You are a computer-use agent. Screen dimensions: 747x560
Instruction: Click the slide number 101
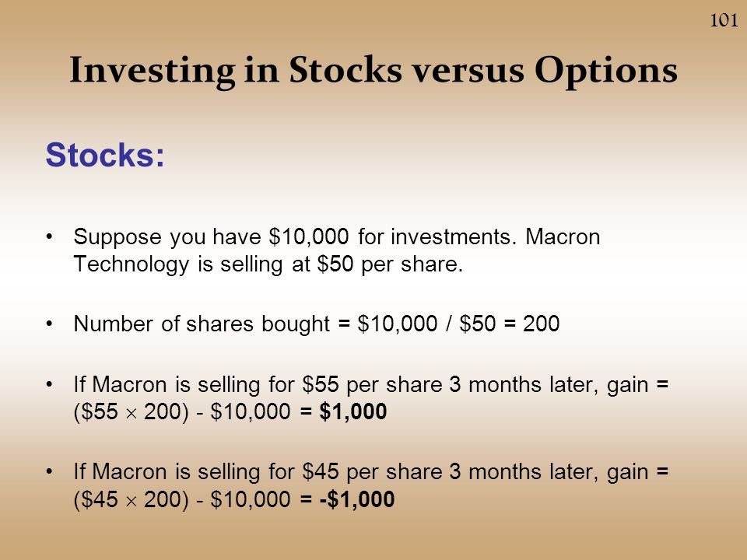pyautogui.click(x=724, y=20)
